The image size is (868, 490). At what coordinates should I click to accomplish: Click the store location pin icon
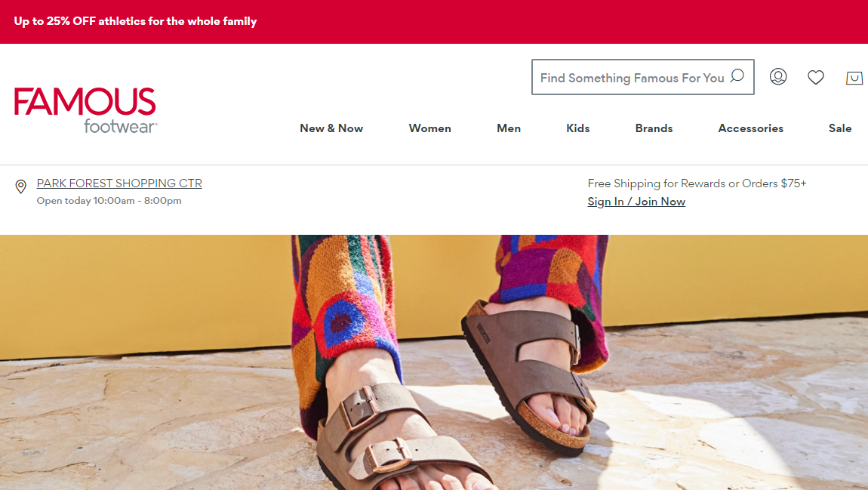[20, 186]
